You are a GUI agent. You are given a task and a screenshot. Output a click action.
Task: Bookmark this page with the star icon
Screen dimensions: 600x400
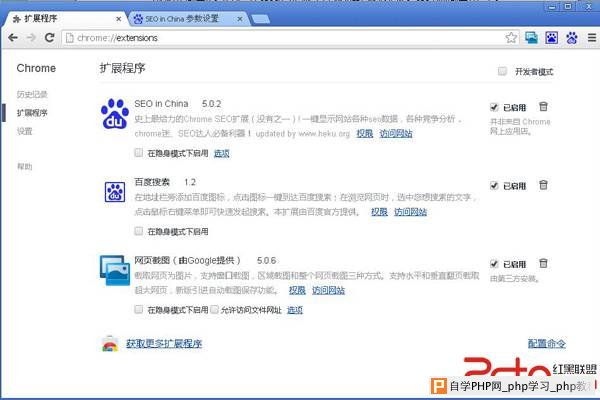(x=511, y=38)
